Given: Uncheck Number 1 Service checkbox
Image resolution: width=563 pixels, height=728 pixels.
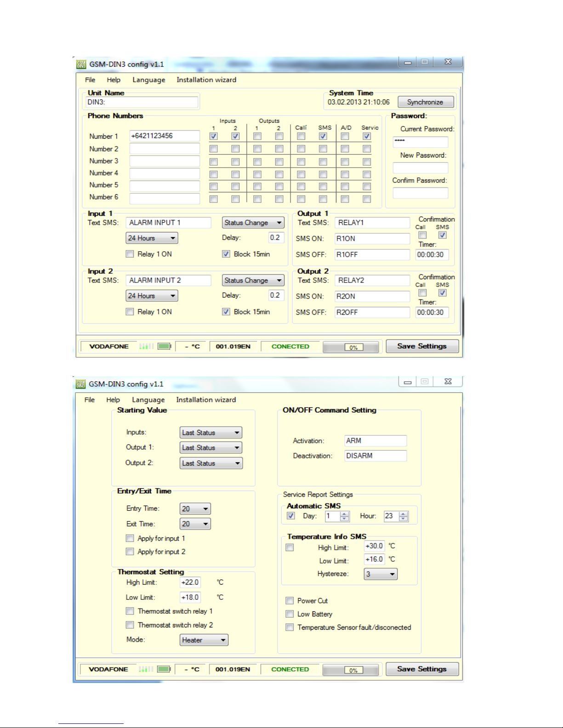Looking at the screenshot, I should pos(367,136).
